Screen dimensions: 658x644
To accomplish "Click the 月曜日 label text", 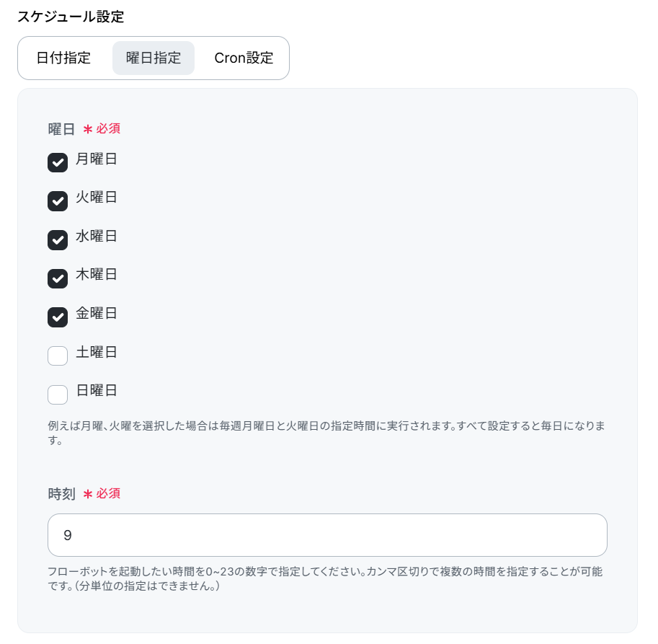I will [96, 159].
